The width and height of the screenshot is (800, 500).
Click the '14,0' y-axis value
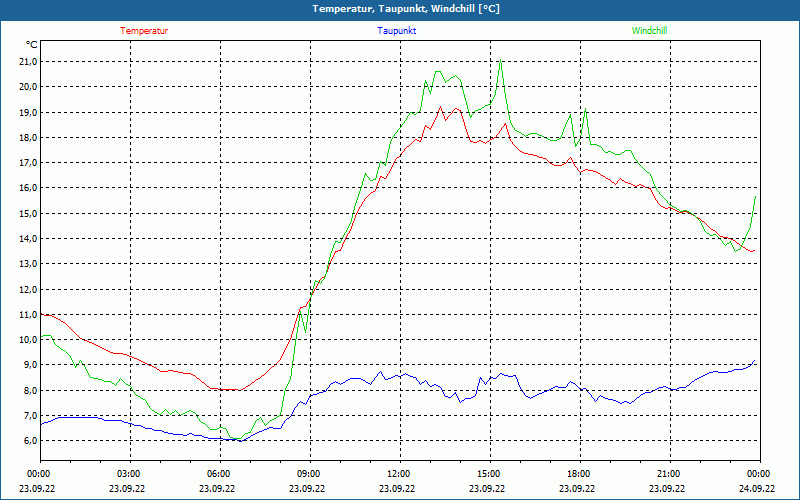28,238
